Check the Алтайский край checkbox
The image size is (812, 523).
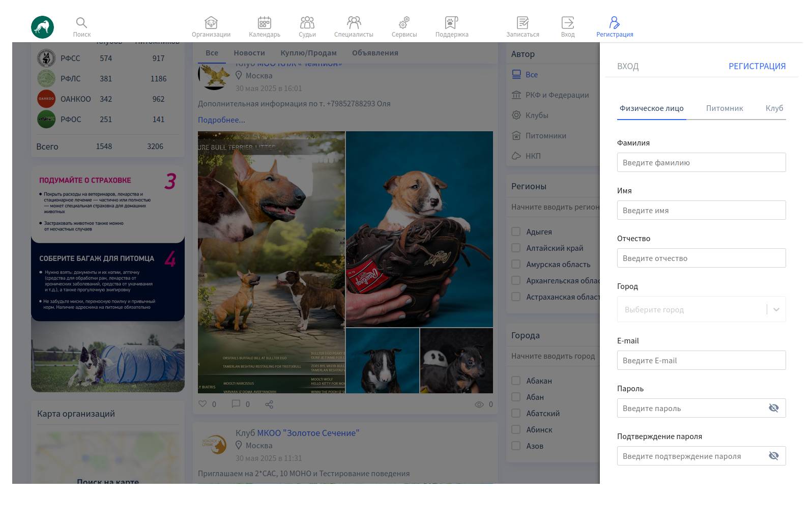pos(516,248)
